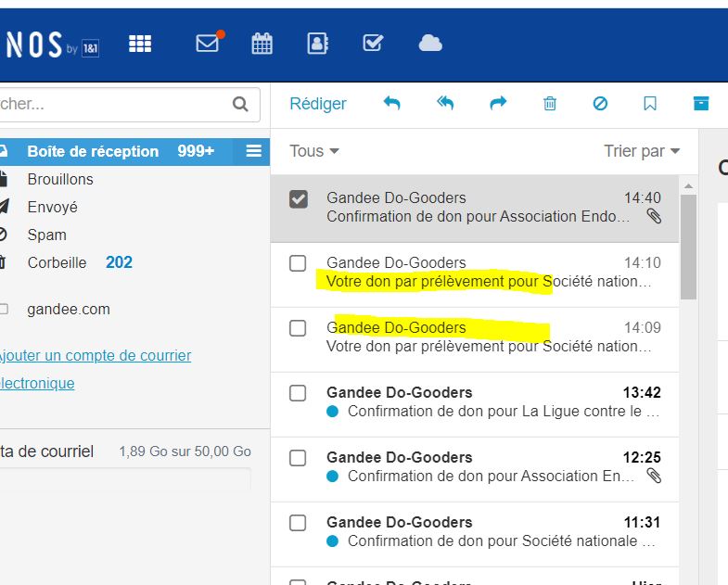Click the archive box icon

701,103
